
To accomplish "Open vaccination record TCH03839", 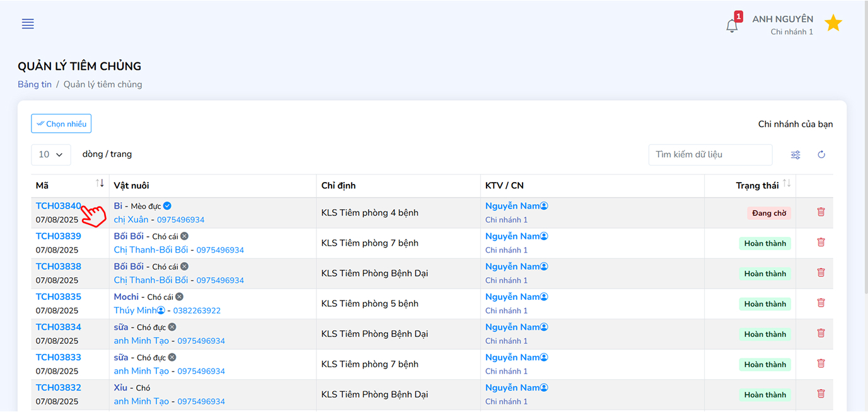I will point(58,236).
